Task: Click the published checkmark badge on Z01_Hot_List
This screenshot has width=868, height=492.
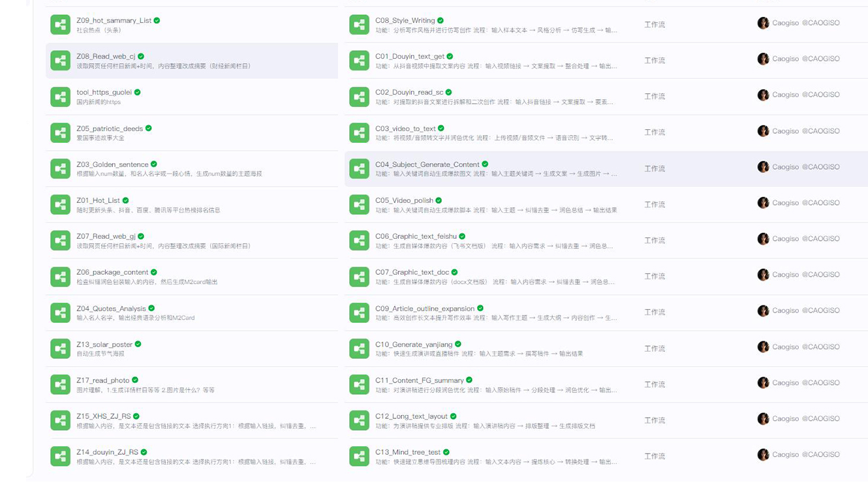Action: click(126, 200)
